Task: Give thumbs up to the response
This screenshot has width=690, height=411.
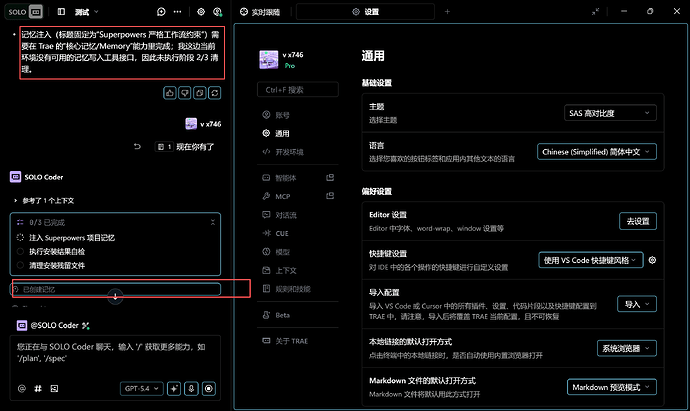Action: click(x=170, y=93)
